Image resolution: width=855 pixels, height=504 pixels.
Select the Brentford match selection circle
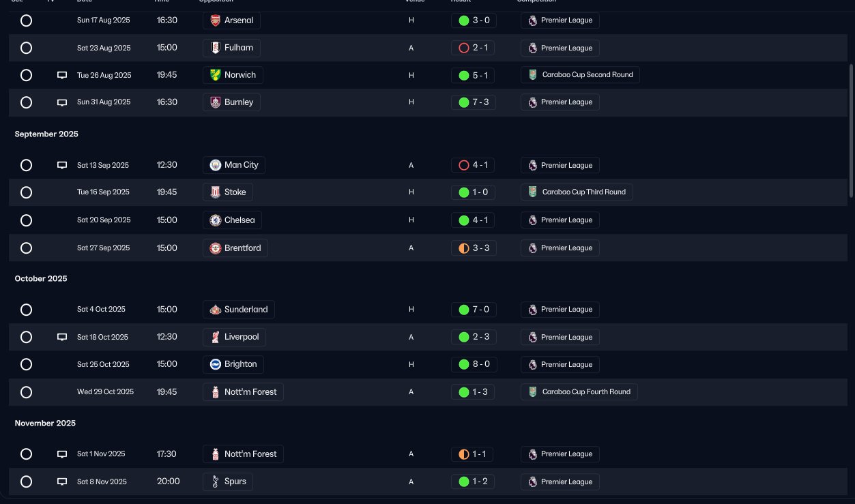[26, 248]
